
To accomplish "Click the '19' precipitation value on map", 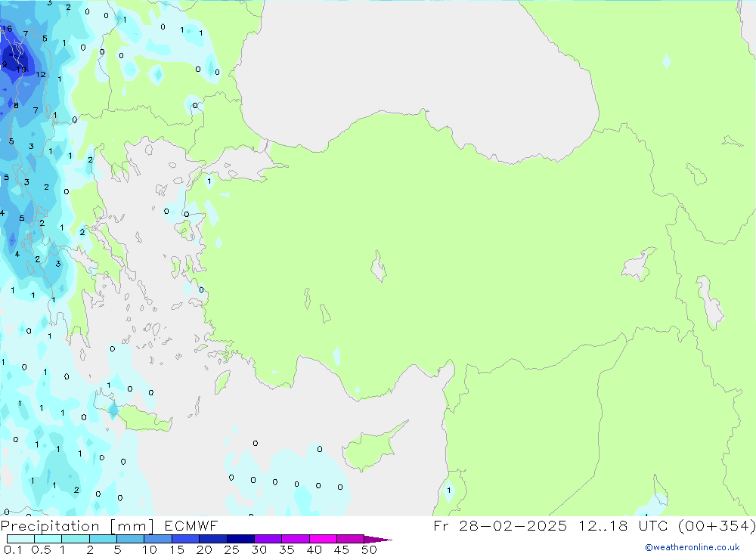I will (x=21, y=70).
